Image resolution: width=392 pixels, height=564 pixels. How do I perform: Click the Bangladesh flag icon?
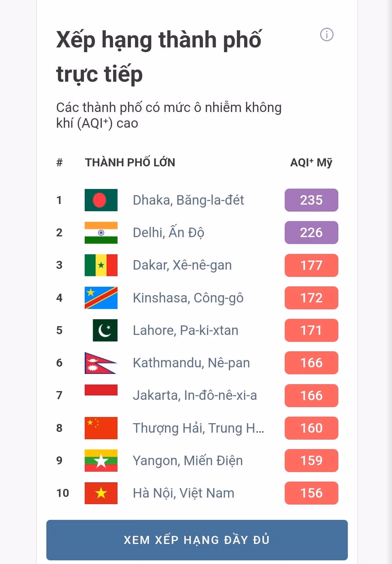tap(101, 200)
